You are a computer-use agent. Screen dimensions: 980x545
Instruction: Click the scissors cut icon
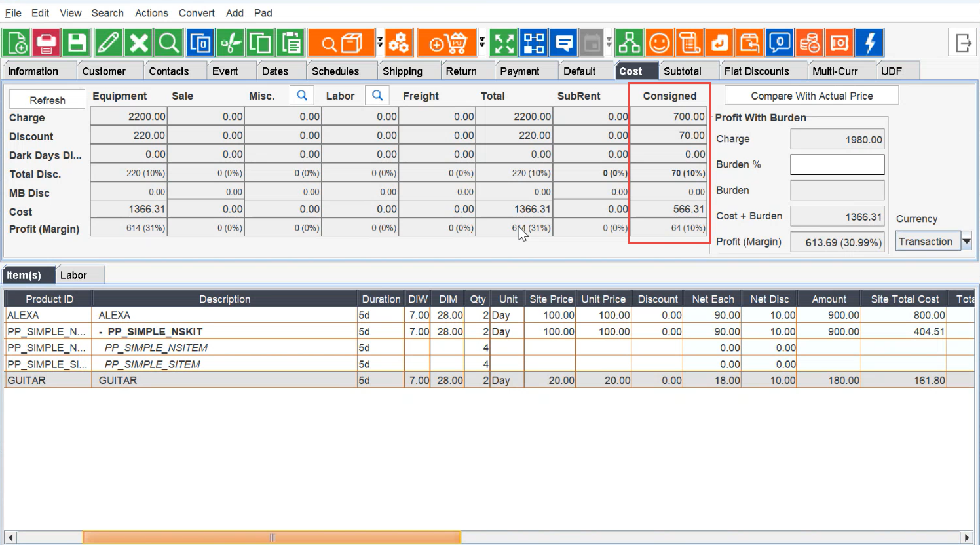click(x=231, y=43)
